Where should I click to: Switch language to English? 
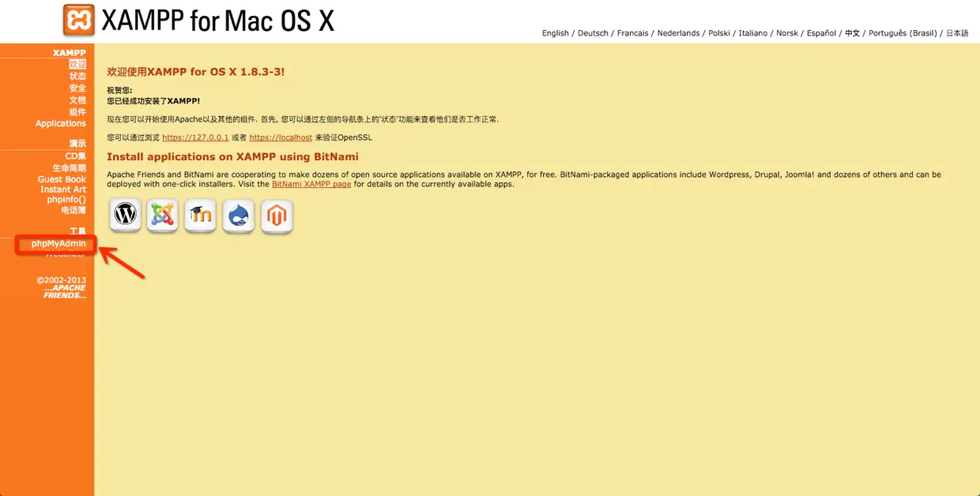556,33
